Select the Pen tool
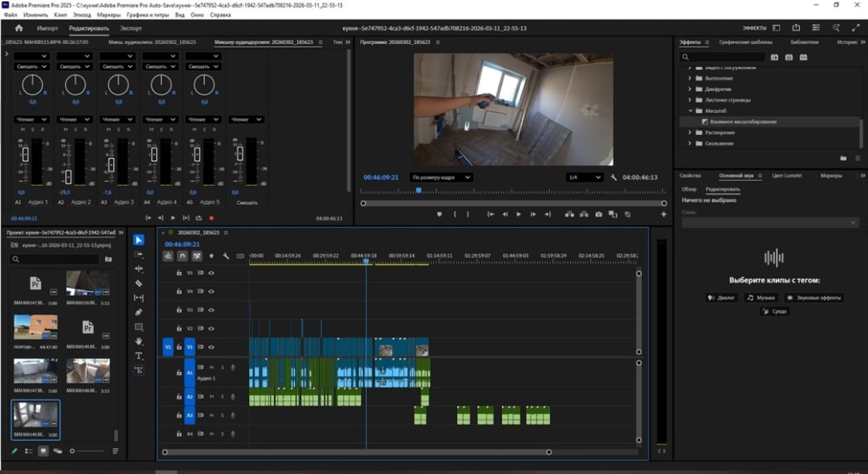868x474 pixels. click(139, 312)
